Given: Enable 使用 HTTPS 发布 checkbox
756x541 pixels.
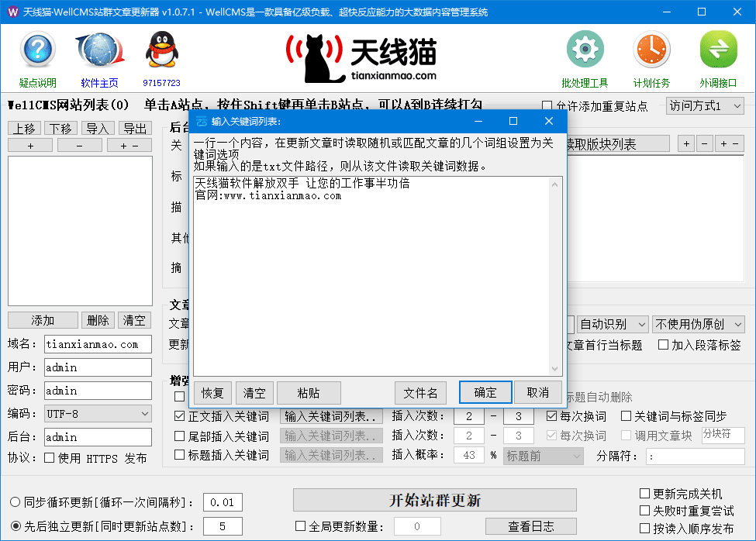Looking at the screenshot, I should pyautogui.click(x=49, y=457).
